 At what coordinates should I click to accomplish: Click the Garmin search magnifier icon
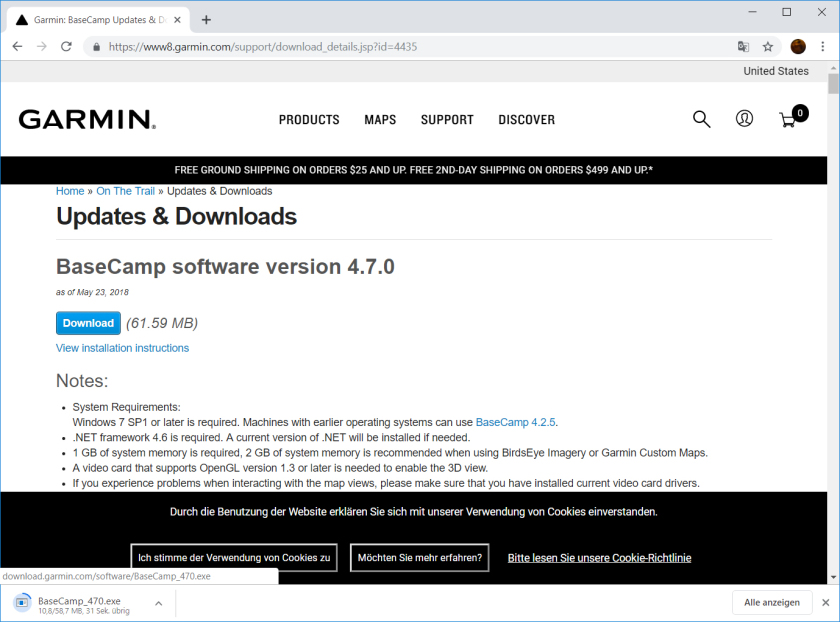click(701, 119)
